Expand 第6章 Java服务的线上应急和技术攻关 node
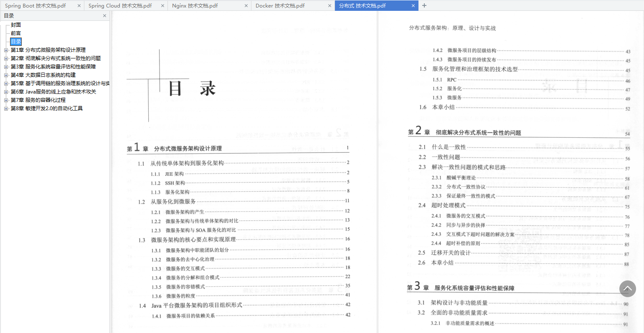 pyautogui.click(x=6, y=92)
